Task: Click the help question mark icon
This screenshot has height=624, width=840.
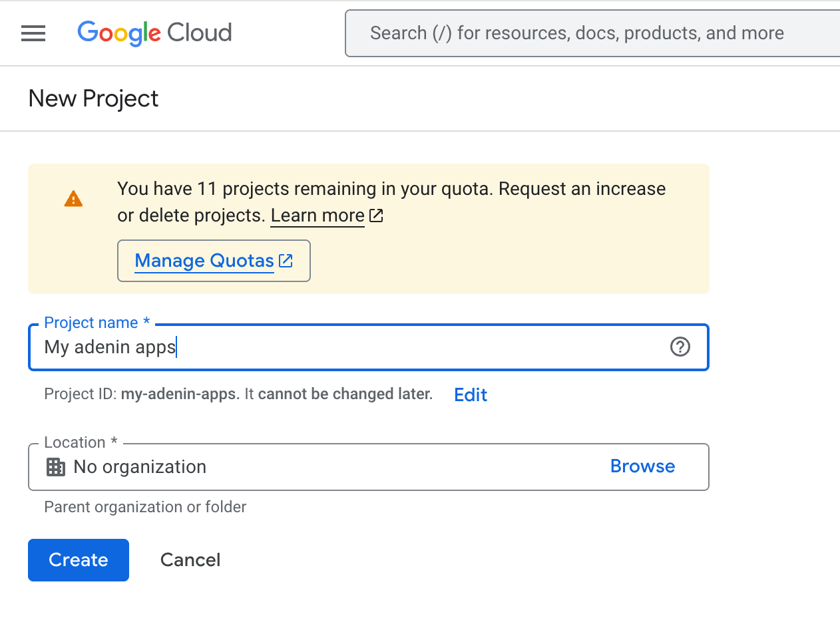Action: pos(680,347)
